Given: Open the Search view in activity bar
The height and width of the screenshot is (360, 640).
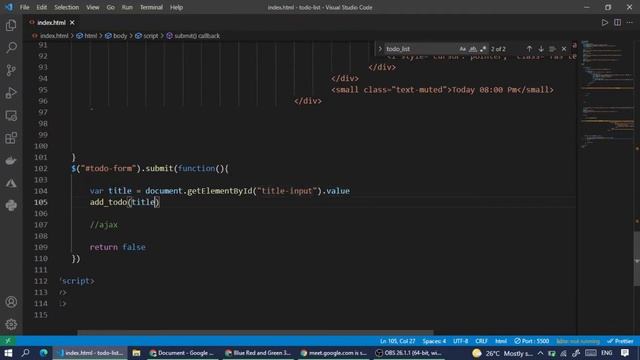Looking at the screenshot, I should 11,48.
